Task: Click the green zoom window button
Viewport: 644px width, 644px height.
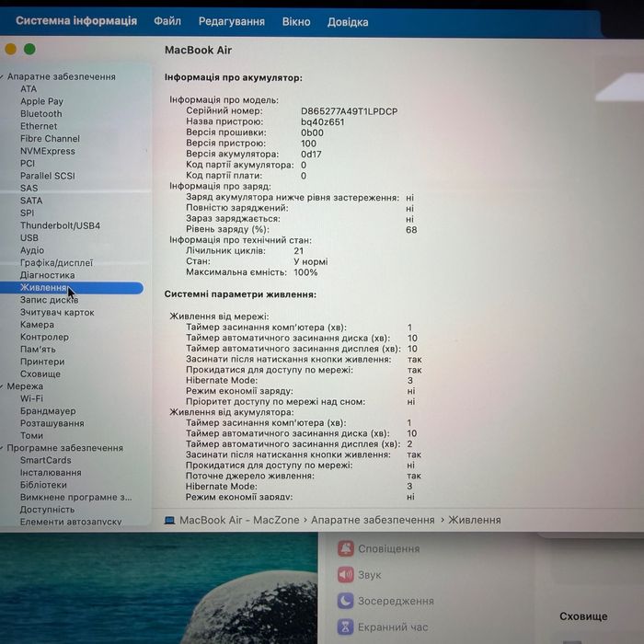Action: coord(29,50)
